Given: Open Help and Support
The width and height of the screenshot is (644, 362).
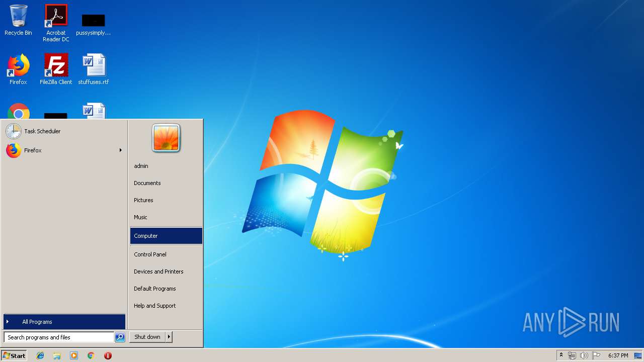Looking at the screenshot, I should tap(166, 306).
